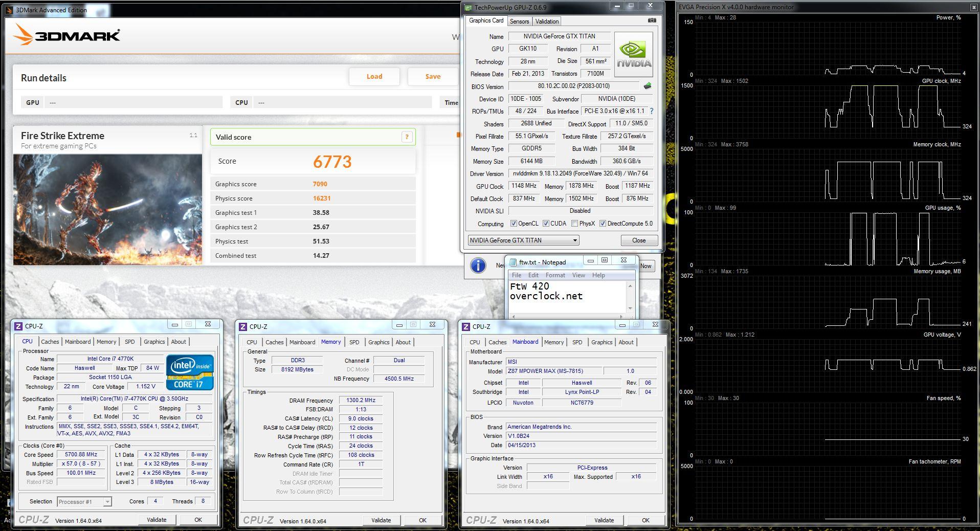Click the DRAM Frequency value 1300.2 MHz
Screen dimensions: 980x531
(x=361, y=400)
